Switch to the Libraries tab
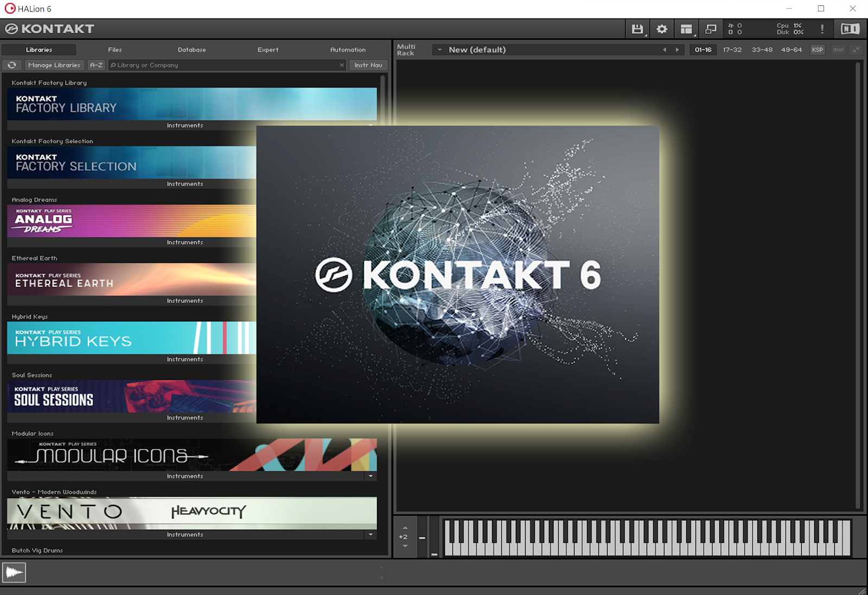Image resolution: width=868 pixels, height=595 pixels. (39, 50)
